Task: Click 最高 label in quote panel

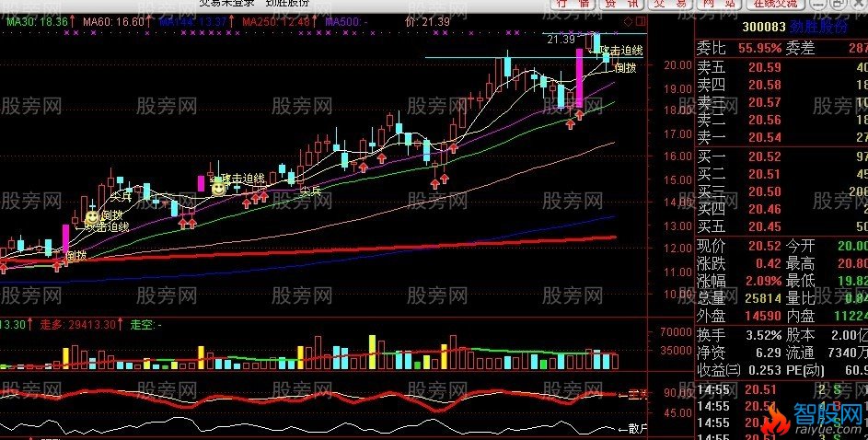Action: (800, 263)
